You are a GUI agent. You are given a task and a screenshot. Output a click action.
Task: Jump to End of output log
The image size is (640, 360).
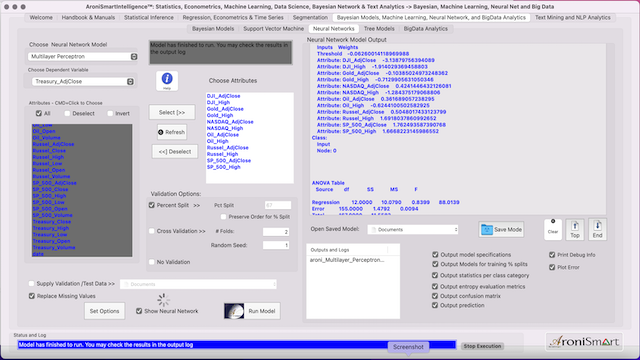pyautogui.click(x=598, y=229)
